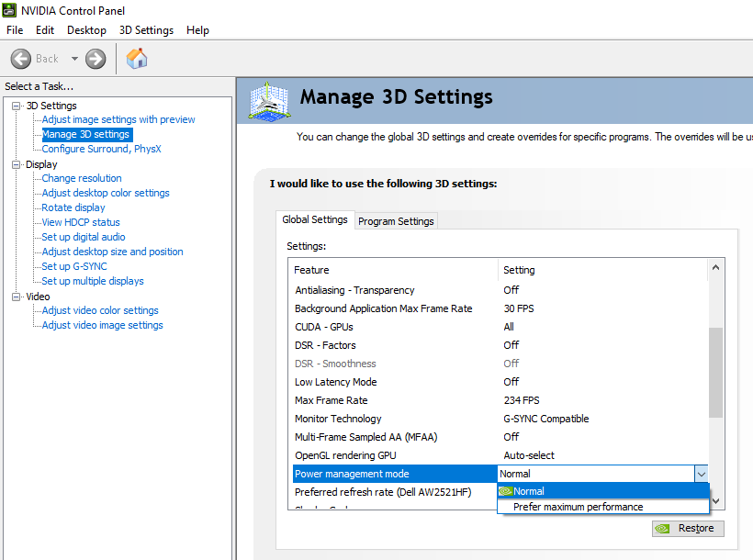Open Adjust desktop size and position
This screenshot has height=560, width=753.
click(112, 252)
